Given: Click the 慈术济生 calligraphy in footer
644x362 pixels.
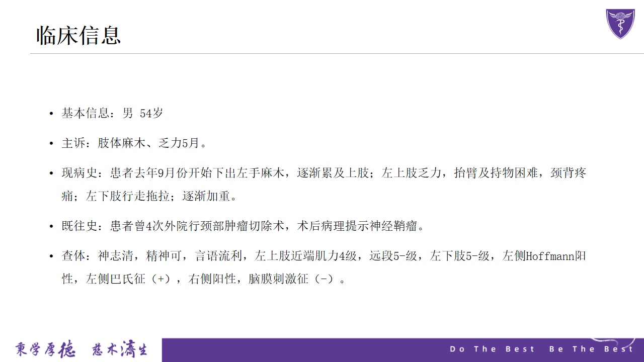Looking at the screenshot, I should click(120, 349).
